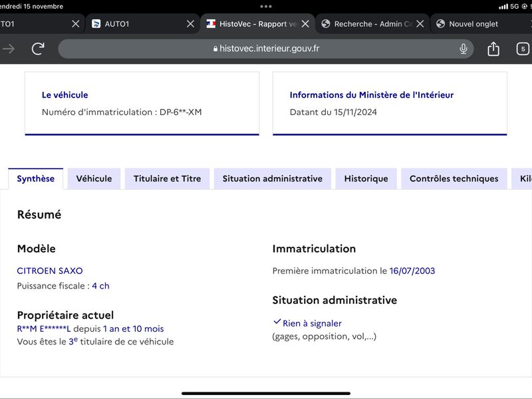Tap the browser forward arrow
The image size is (532, 399).
click(x=9, y=49)
